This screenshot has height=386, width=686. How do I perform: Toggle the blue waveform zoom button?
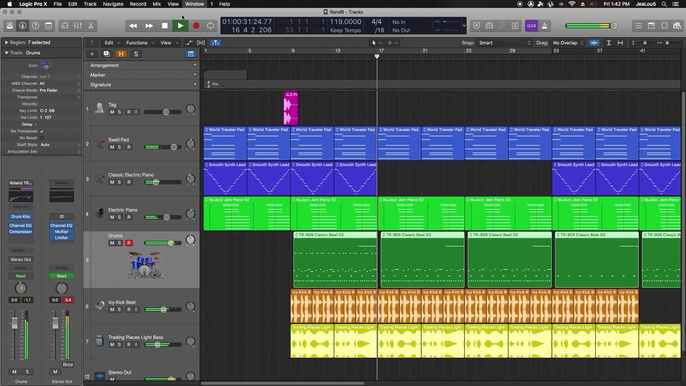click(x=594, y=43)
